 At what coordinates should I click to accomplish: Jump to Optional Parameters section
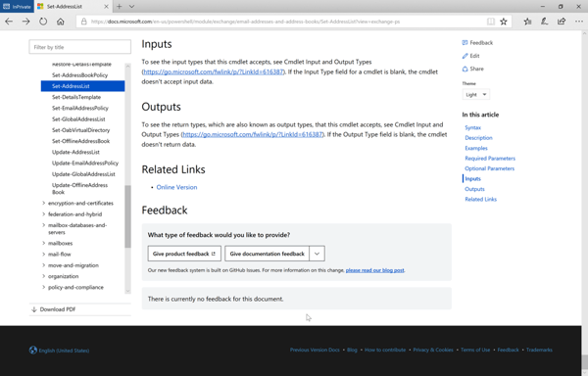[490, 168]
